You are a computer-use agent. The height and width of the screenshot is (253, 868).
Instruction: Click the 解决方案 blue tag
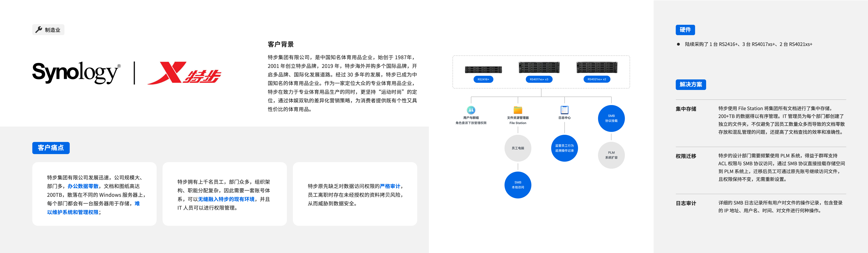[x=691, y=84]
